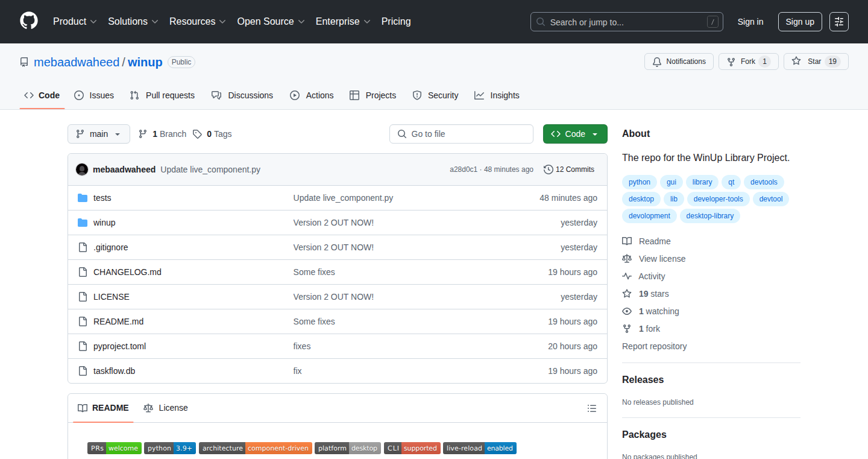Click the README.md file icon
This screenshot has width=868, height=459.
pos(83,321)
